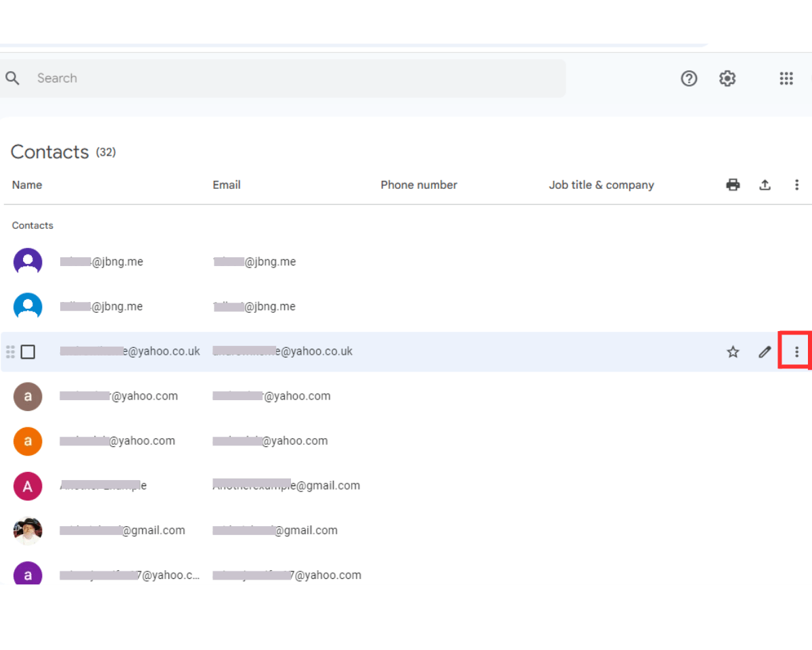Click the Contacts (32) heading
Screen dimensions: 812x650
[63, 152]
